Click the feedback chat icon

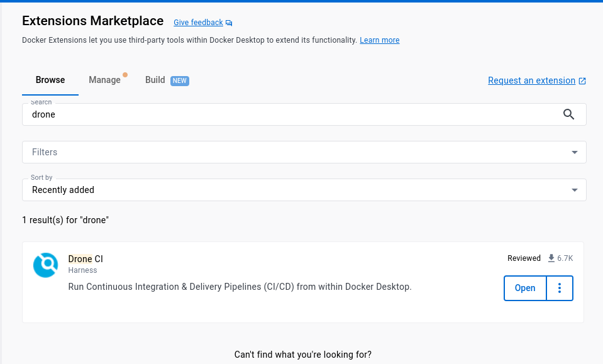[229, 23]
